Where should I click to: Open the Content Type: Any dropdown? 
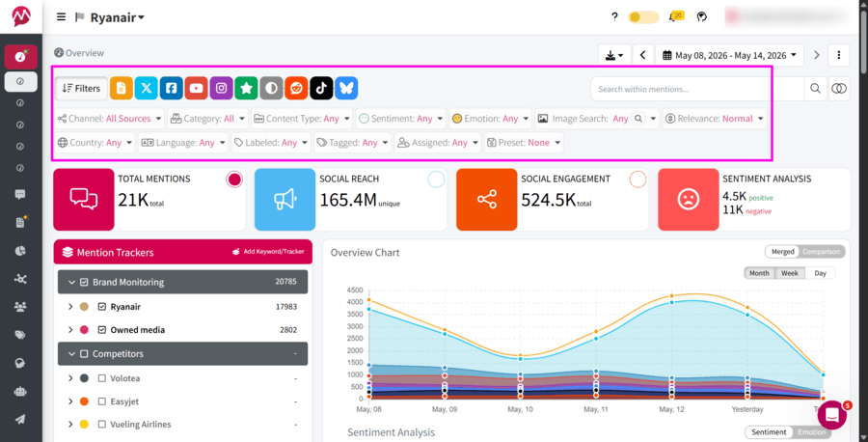pos(301,119)
